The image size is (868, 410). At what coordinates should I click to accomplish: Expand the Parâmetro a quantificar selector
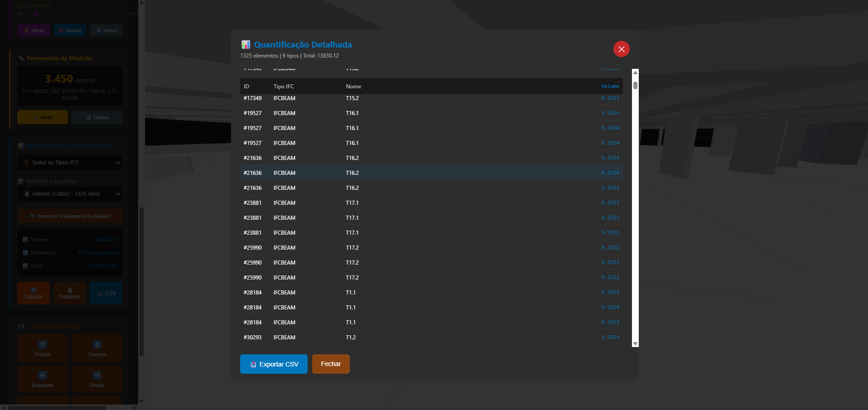[69, 193]
